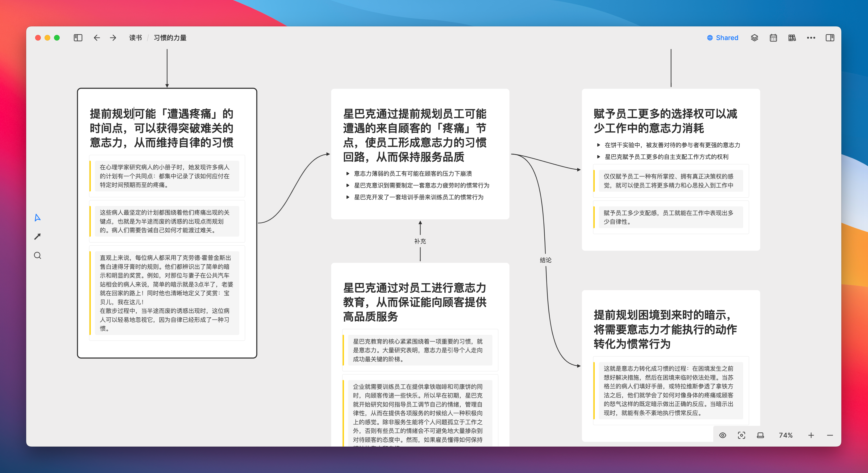Click the back navigation arrow

click(97, 38)
